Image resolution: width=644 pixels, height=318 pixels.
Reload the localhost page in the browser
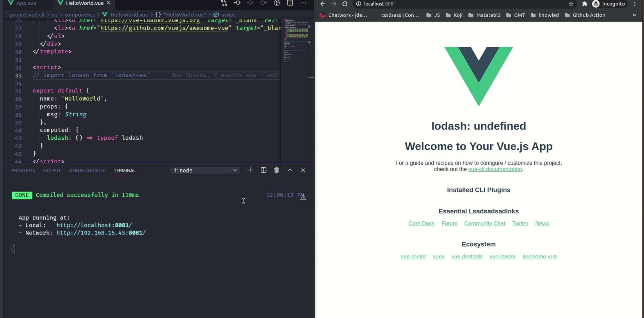click(x=345, y=4)
